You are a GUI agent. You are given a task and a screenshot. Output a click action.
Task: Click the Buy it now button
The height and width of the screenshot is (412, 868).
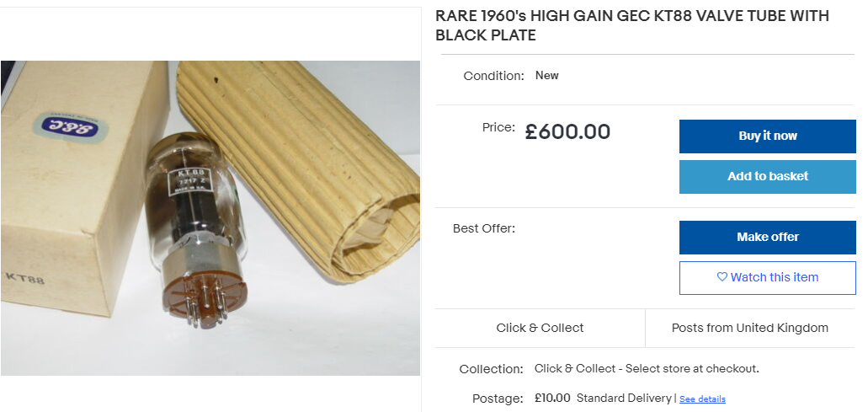point(767,136)
